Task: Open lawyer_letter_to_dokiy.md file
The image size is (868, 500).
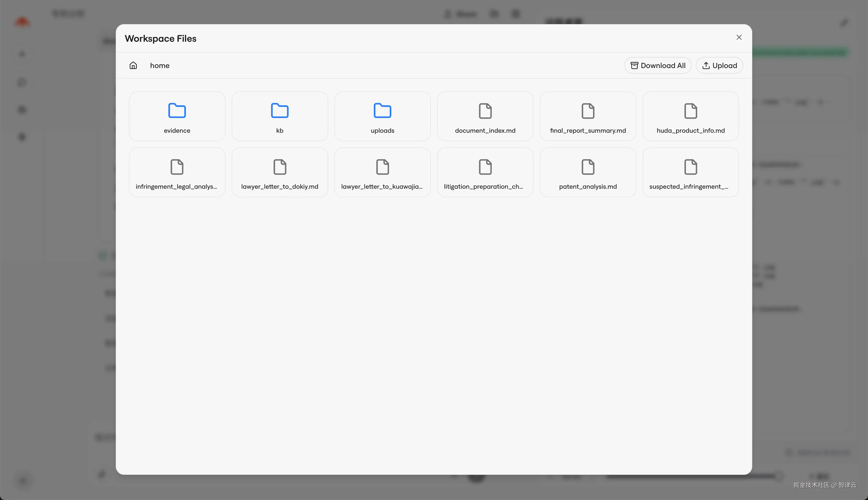Action: [280, 172]
